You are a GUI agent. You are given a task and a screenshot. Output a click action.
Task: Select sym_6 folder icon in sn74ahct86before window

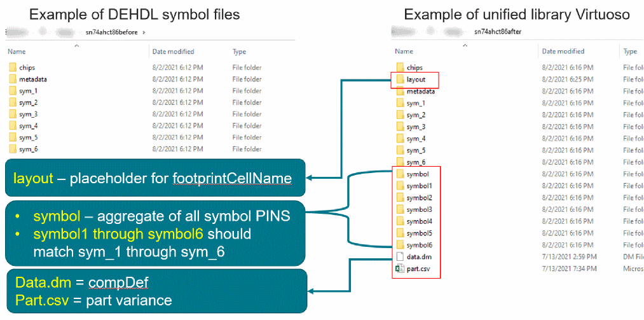12,149
